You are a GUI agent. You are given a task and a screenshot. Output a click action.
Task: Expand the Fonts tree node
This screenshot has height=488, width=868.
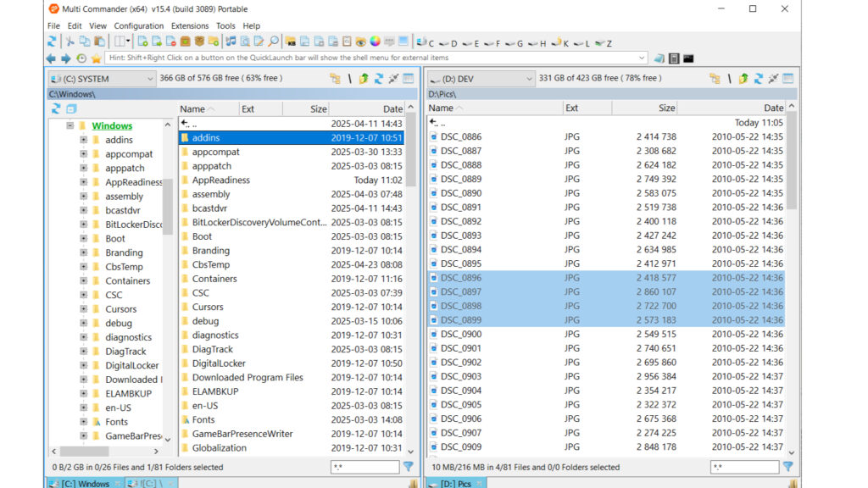pos(84,422)
